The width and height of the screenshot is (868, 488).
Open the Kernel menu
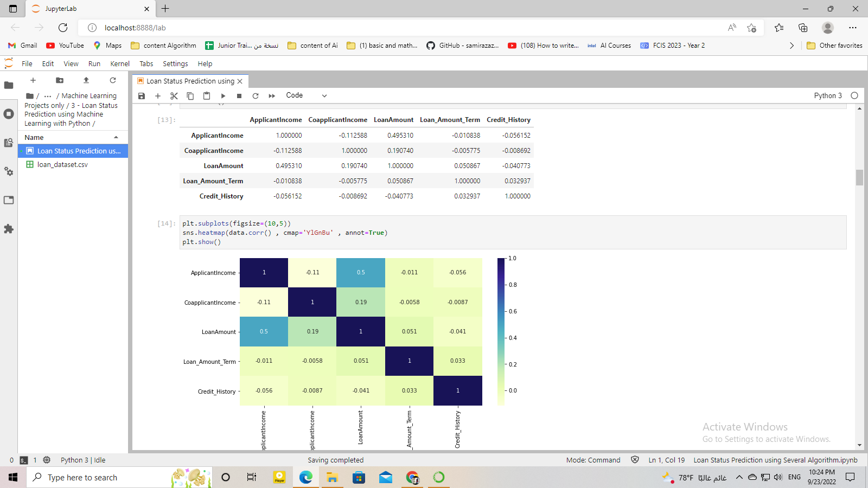tap(119, 63)
